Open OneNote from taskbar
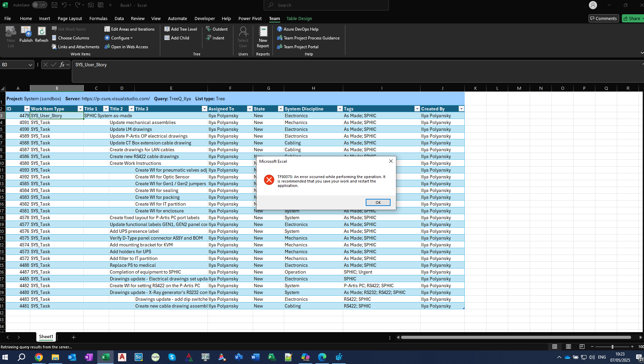The width and height of the screenshot is (644, 364). (x=89, y=357)
